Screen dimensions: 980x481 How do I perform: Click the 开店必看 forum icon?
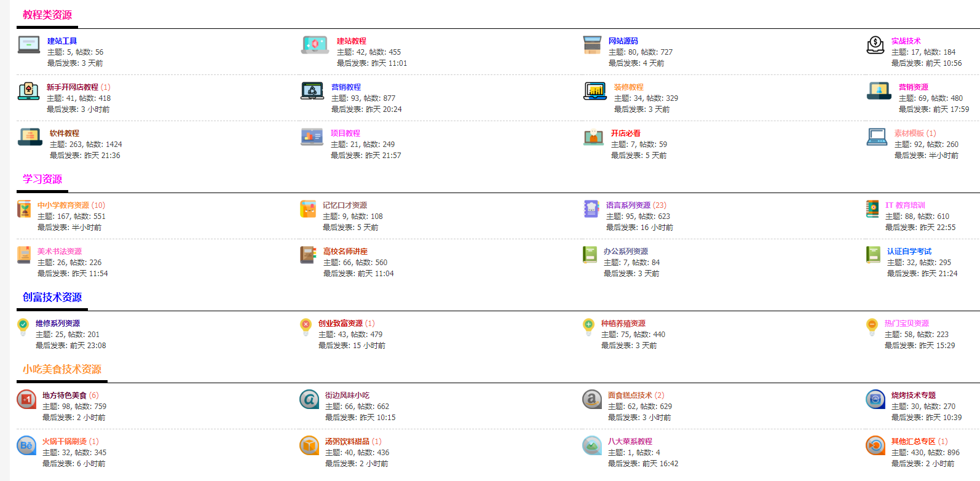pos(593,137)
